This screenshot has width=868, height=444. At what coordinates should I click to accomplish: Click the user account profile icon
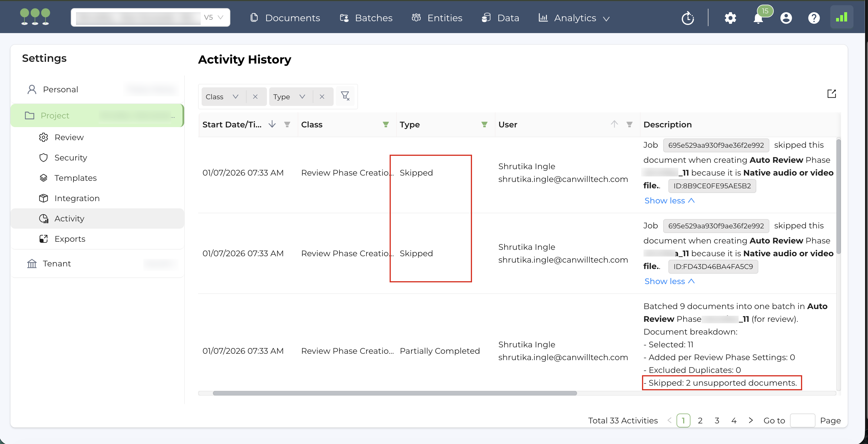coord(786,18)
